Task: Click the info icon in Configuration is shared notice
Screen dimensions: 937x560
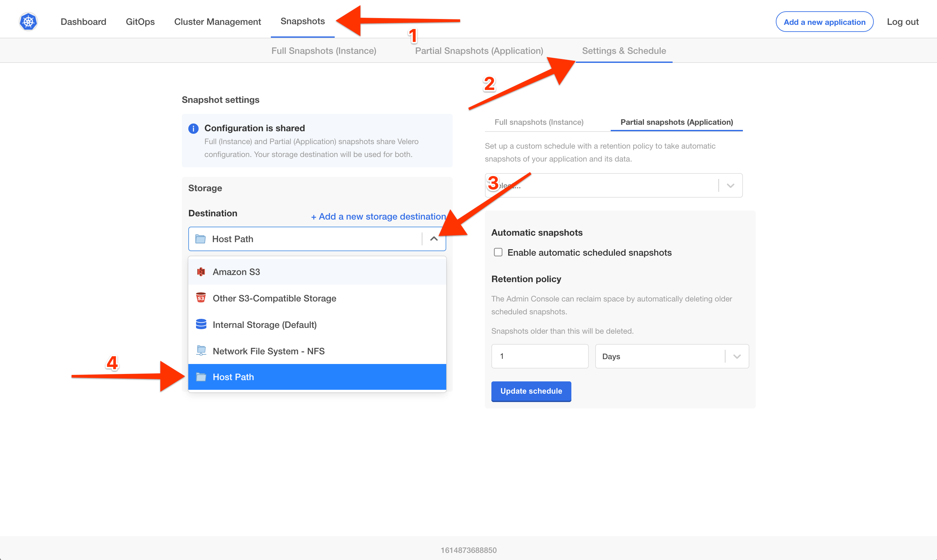Action: pos(193,128)
